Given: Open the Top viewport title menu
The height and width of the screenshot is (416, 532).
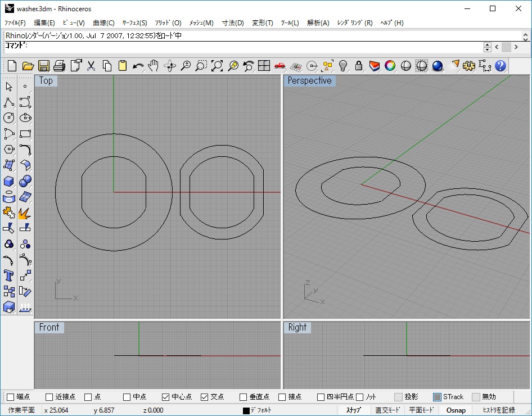Looking at the screenshot, I should point(46,81).
